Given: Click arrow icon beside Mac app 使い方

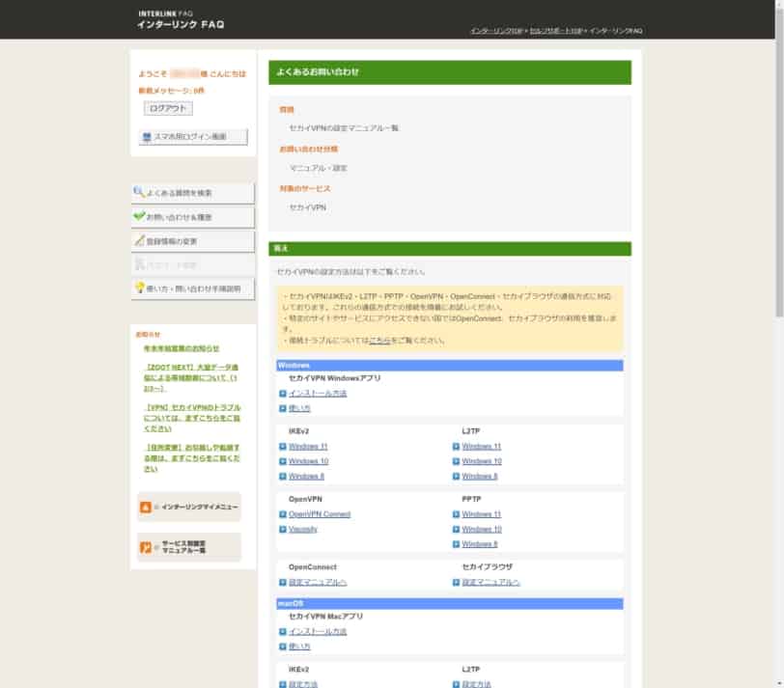Looking at the screenshot, I should click(283, 647).
